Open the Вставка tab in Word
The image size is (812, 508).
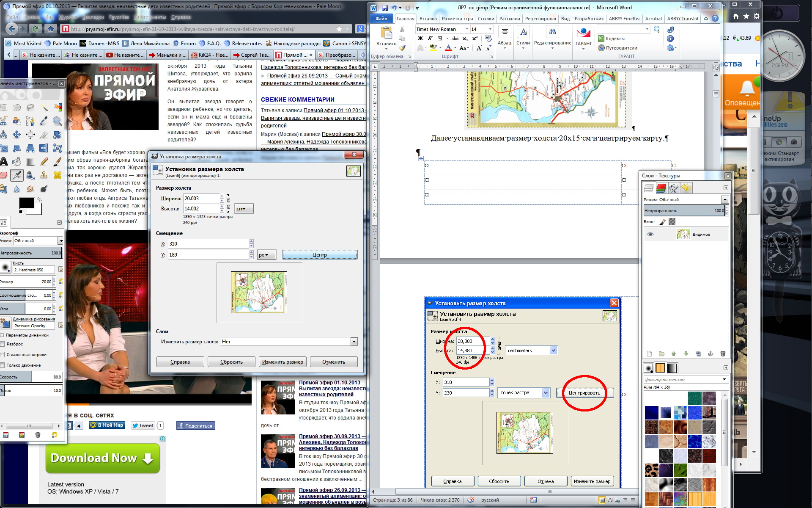tap(428, 19)
